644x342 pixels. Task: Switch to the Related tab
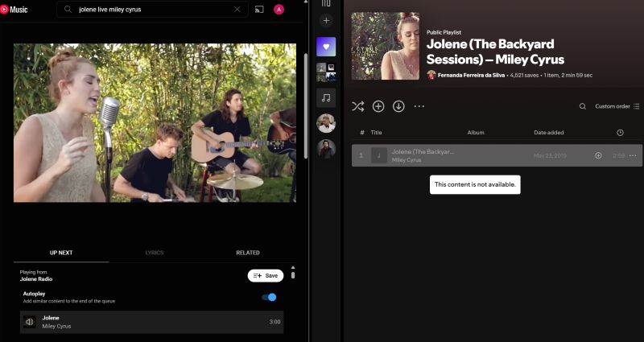point(247,253)
